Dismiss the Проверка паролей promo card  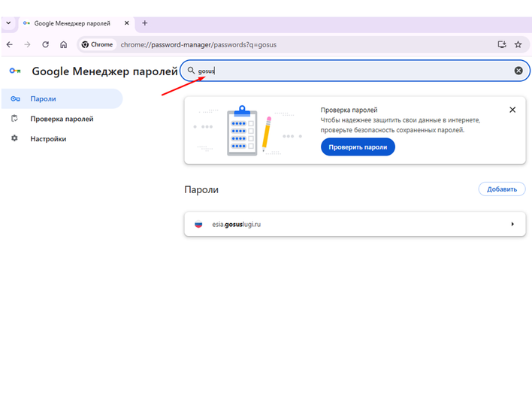click(512, 110)
